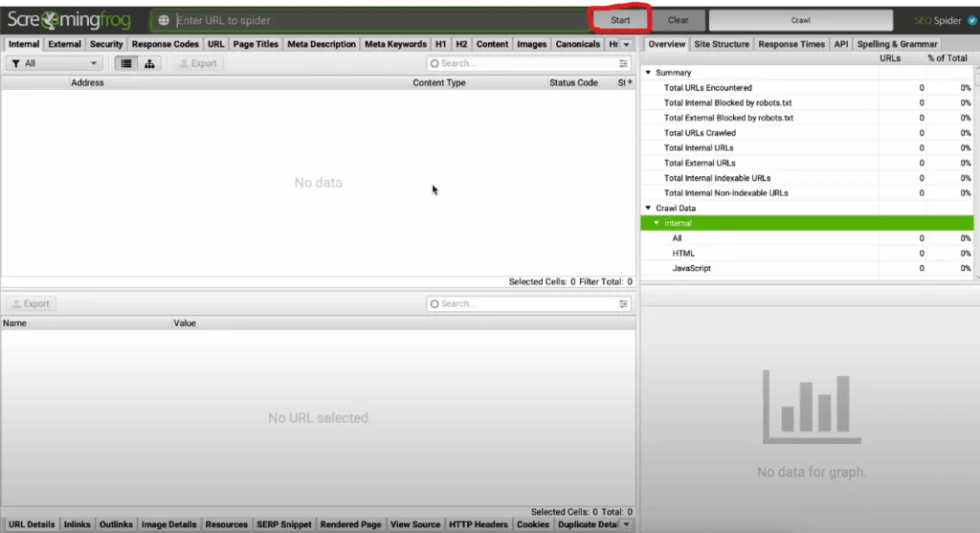
Task: Click the Screaming Frog logo
Action: 69,20
